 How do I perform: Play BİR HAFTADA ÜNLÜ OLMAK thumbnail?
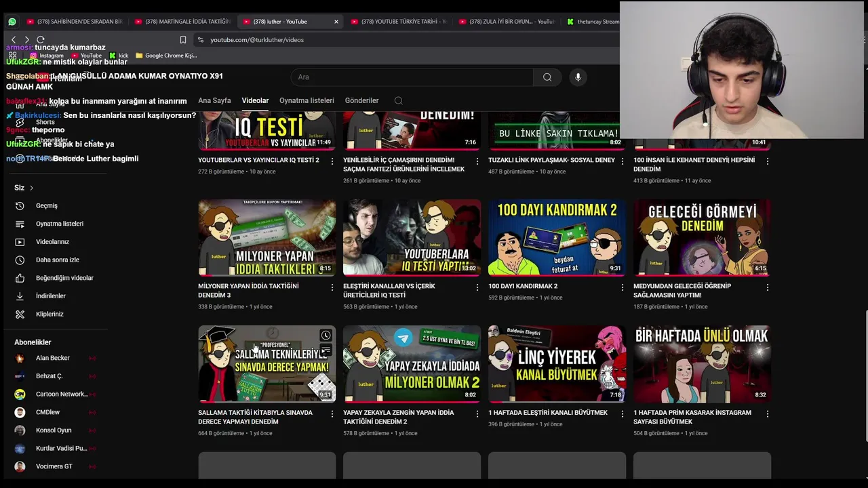702,364
